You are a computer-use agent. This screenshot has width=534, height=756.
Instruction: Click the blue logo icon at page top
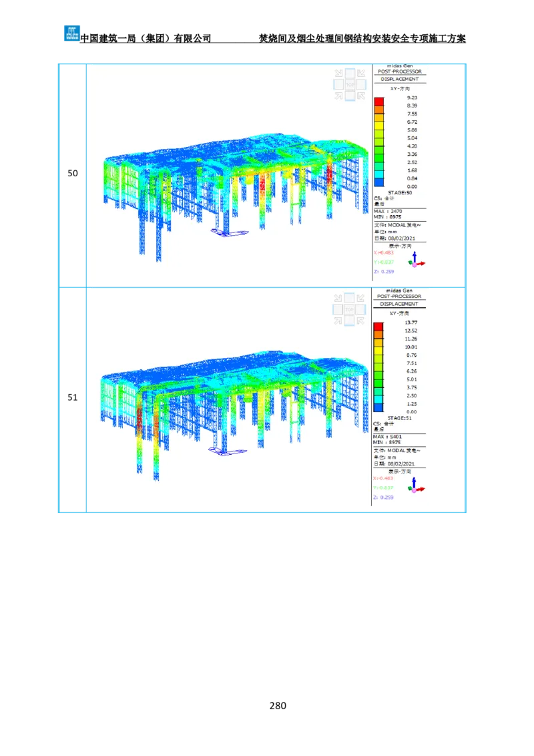71,32
